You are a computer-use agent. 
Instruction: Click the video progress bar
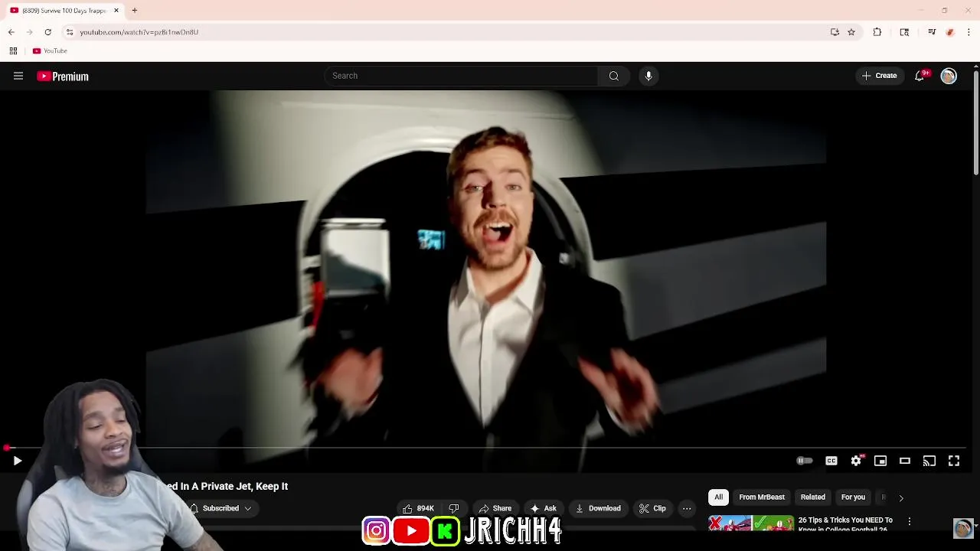coord(486,448)
